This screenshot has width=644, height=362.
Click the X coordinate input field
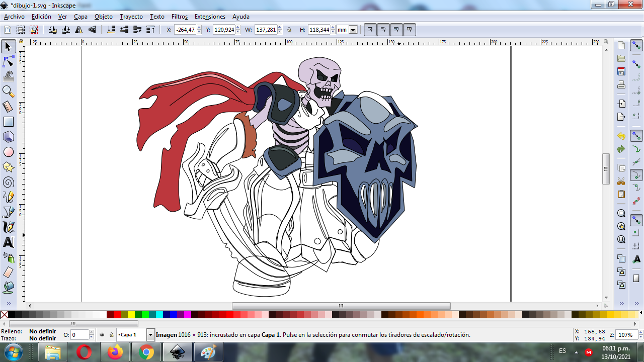pos(185,30)
